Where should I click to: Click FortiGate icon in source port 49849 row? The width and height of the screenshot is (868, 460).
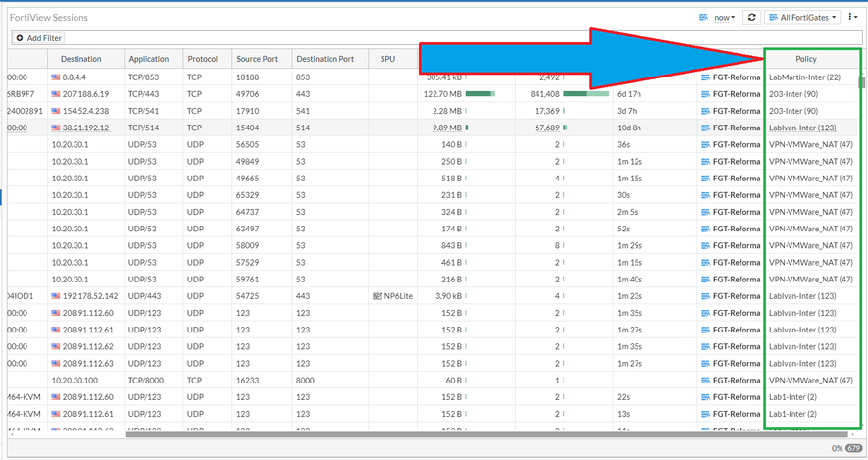(705, 162)
